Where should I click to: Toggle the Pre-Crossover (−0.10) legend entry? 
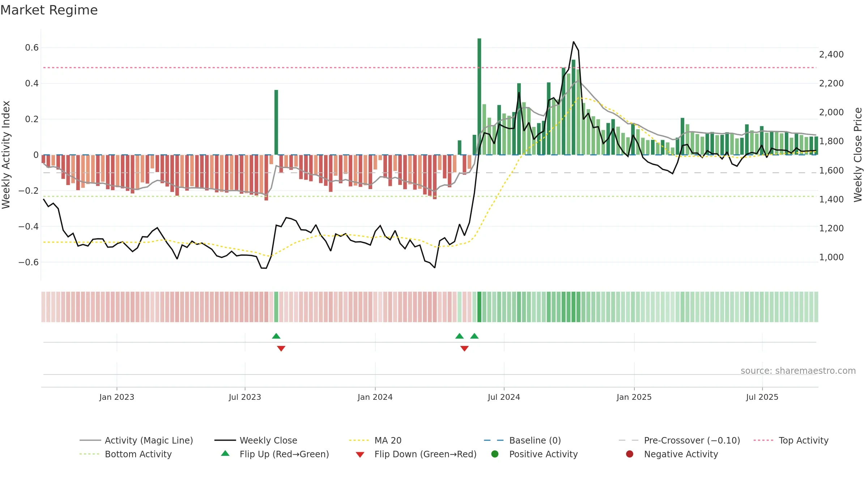[x=679, y=440]
